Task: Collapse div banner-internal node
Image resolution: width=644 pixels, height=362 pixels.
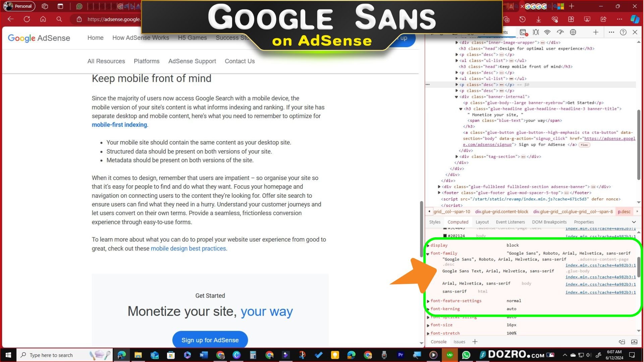Action: (456, 97)
